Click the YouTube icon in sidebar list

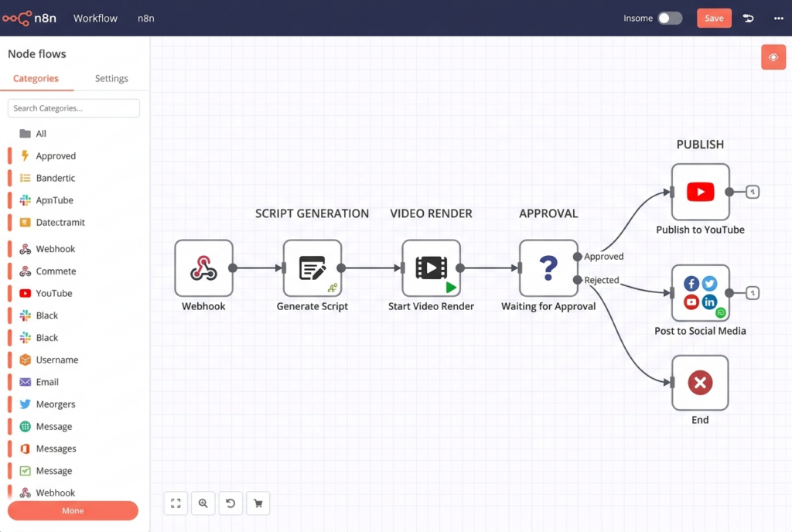pos(25,293)
